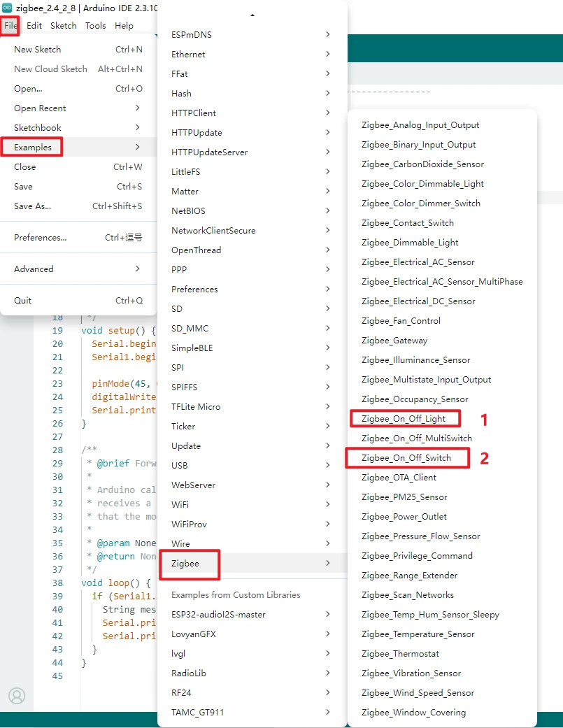Open the Zigbee_Color_Dimmable_Light example
The width and height of the screenshot is (563, 728).
coord(442,183)
